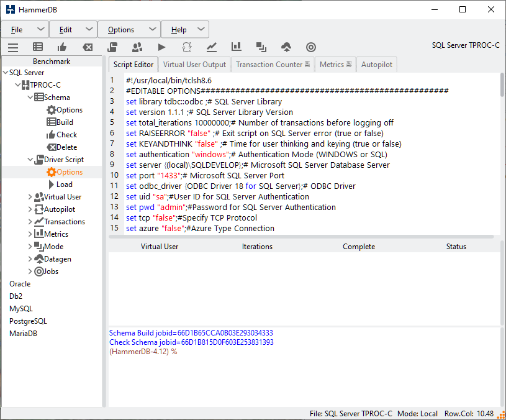
Task: Select the PostgreSQL database item
Action: click(28, 321)
